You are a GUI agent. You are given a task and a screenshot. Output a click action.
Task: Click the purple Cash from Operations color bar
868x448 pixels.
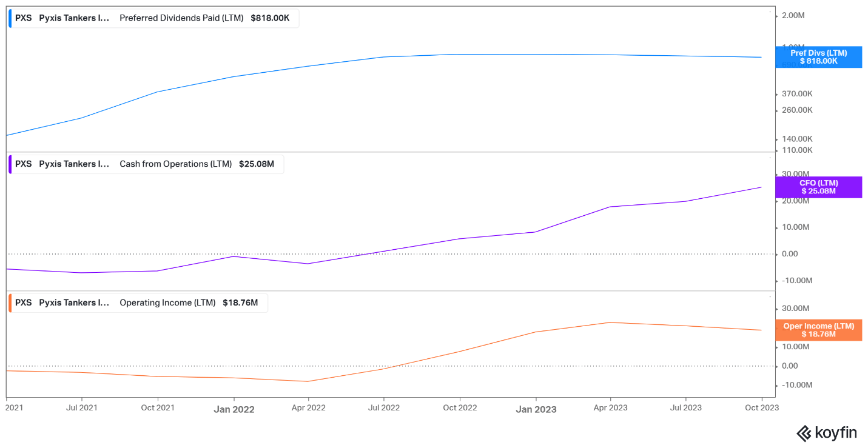[10, 164]
